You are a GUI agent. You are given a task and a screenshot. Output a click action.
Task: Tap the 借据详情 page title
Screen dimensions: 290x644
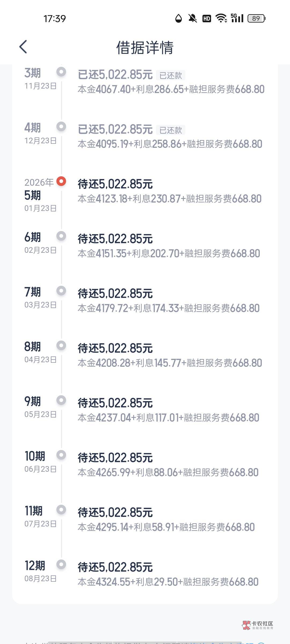pyautogui.click(x=145, y=47)
